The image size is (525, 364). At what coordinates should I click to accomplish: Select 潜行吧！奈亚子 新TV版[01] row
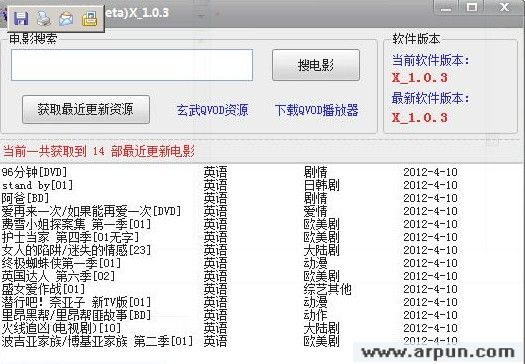pos(229,302)
